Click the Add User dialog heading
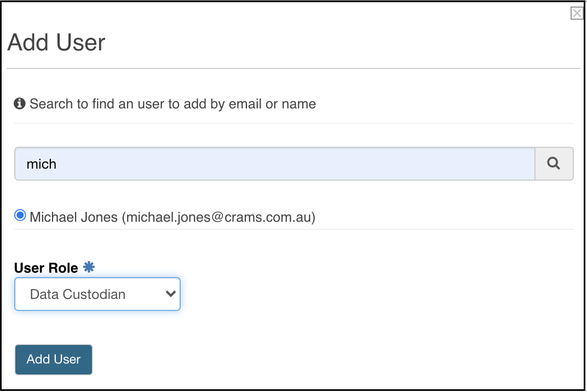 [x=56, y=42]
